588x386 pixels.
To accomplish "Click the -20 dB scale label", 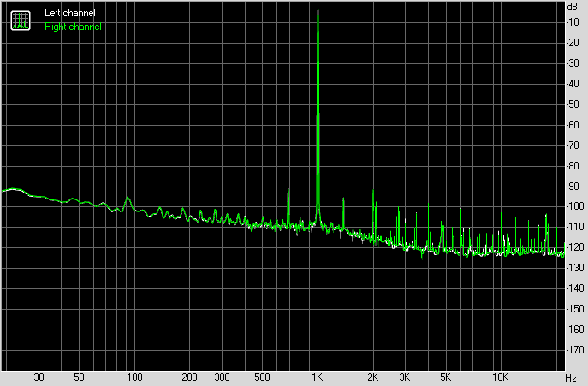I will [573, 43].
